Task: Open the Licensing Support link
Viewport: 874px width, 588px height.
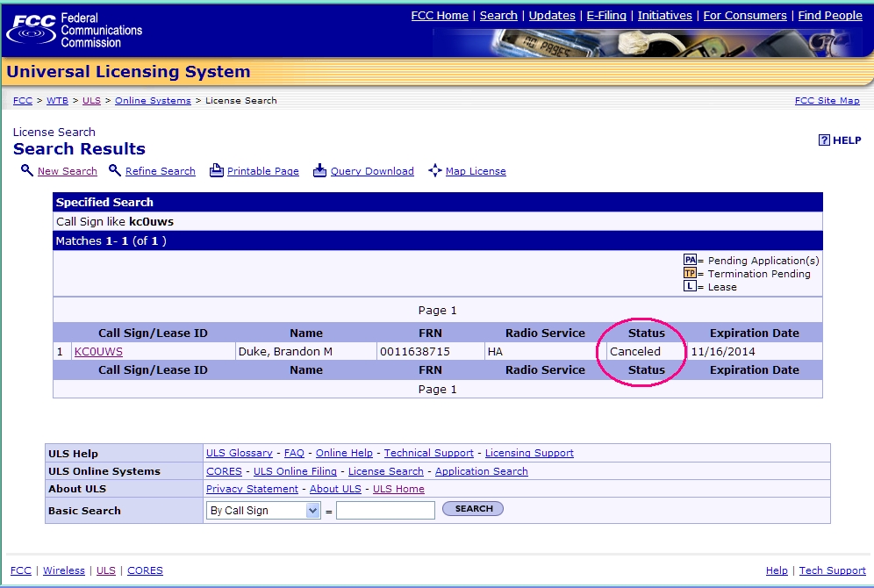Action: tap(529, 453)
